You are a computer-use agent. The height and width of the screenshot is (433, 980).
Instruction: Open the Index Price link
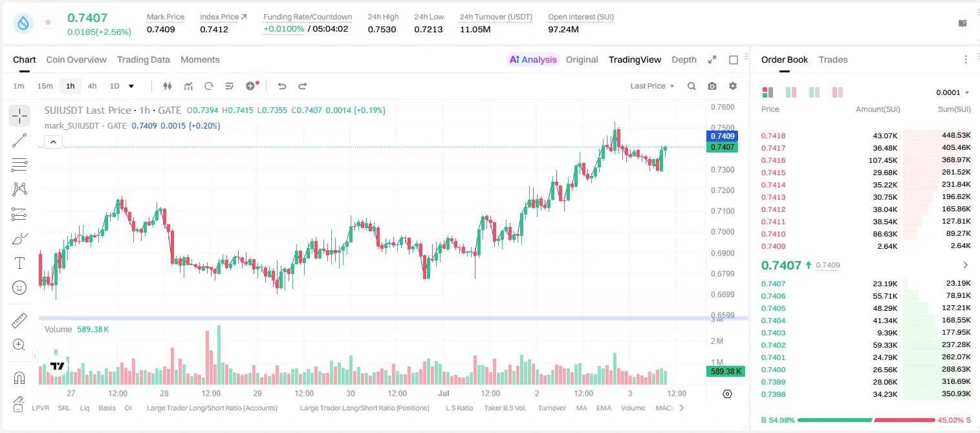[223, 17]
